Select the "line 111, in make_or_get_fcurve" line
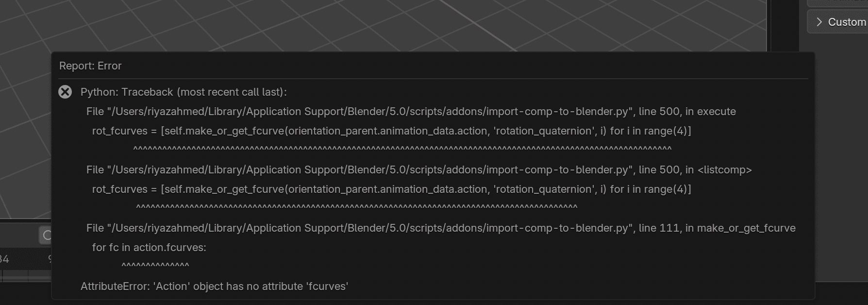Image resolution: width=868 pixels, height=305 pixels. point(440,228)
